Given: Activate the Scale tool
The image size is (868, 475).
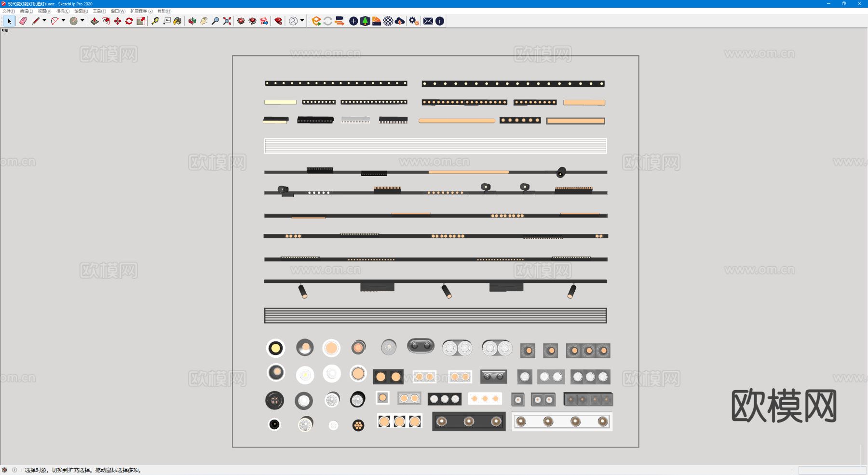Looking at the screenshot, I should click(141, 21).
